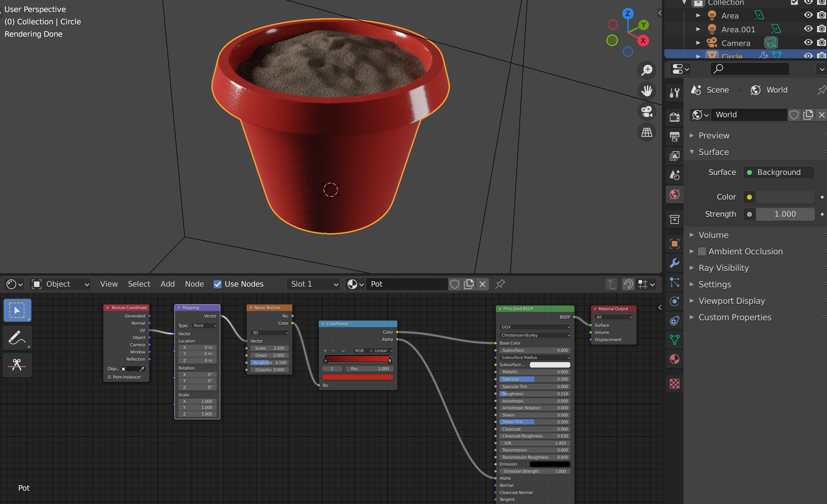This screenshot has height=504, width=827.
Task: Hide the Area light in viewport
Action: (x=808, y=15)
